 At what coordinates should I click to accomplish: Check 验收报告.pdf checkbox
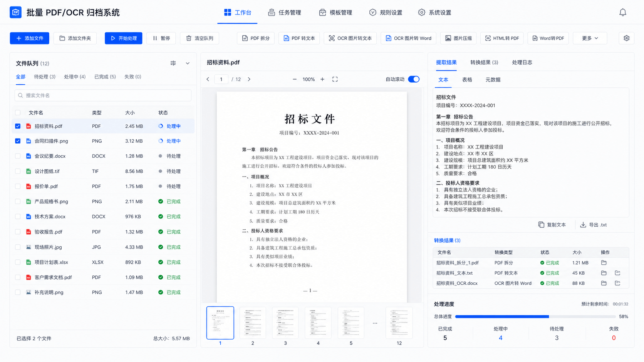pyautogui.click(x=18, y=232)
